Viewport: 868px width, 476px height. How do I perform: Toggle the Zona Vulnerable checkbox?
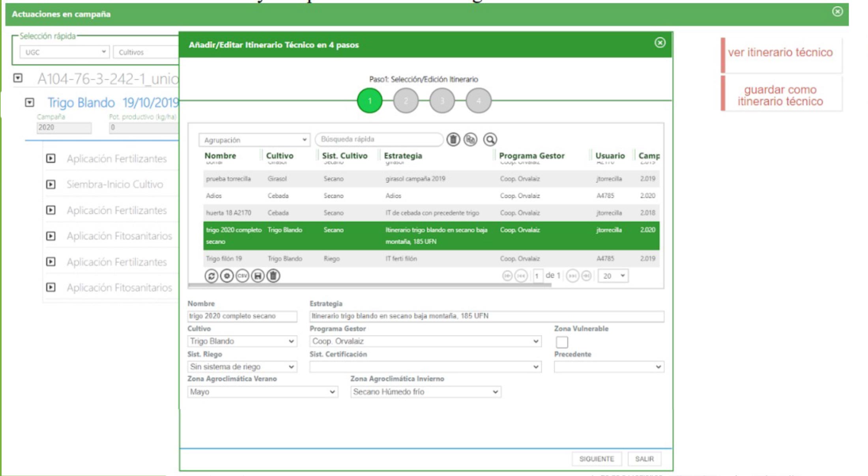coord(562,342)
